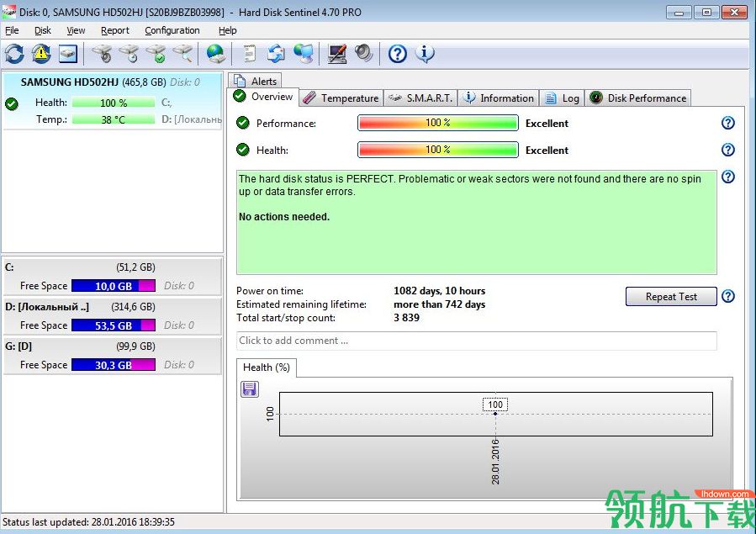The width and height of the screenshot is (756, 534).
Task: Click the Health 100 % gradient bar
Action: (438, 150)
